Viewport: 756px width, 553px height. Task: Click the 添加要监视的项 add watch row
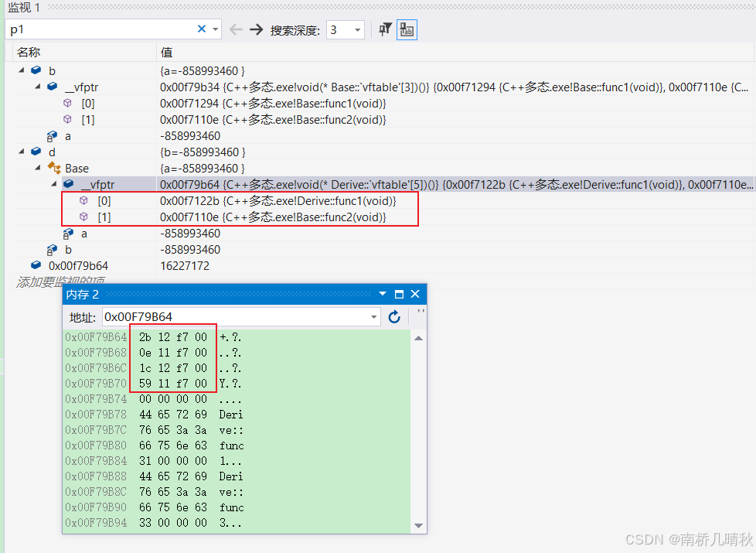[61, 281]
